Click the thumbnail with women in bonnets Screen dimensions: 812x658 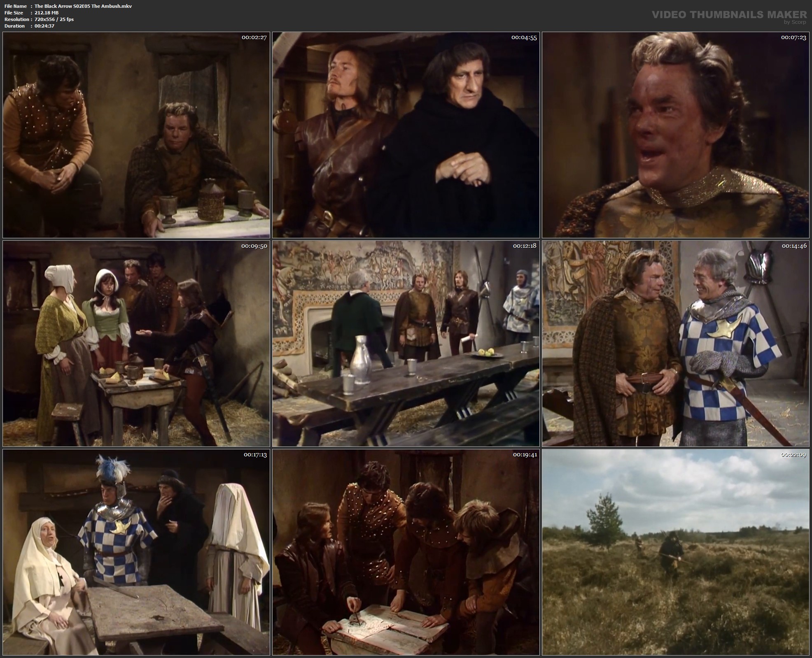point(136,344)
